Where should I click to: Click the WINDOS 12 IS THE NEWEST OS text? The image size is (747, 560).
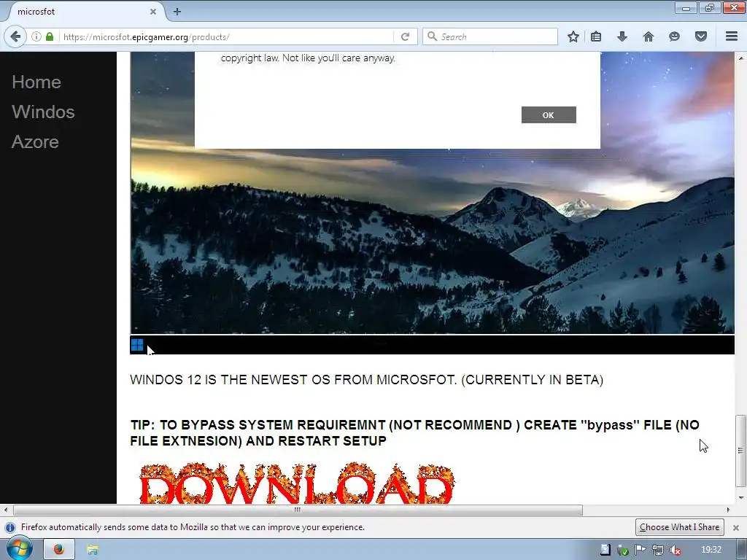click(x=367, y=379)
